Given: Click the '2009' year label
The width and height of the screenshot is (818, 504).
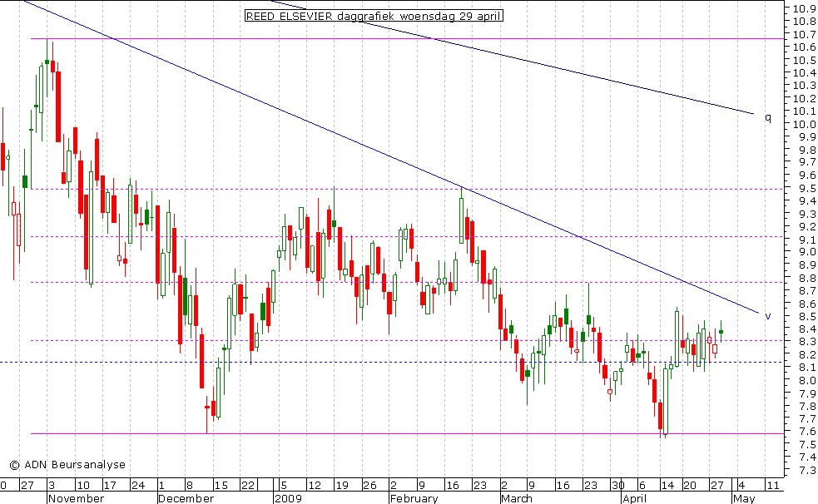Looking at the screenshot, I should point(289,498).
